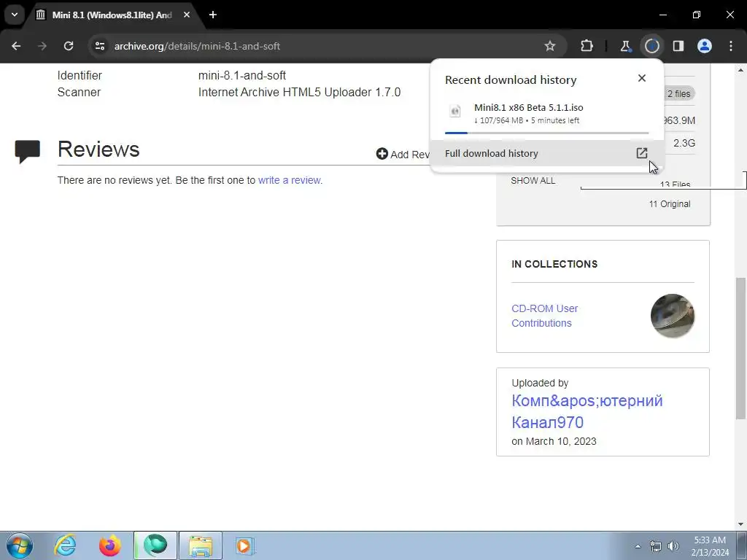Open uploader Комп'ютерний Канал970 profile
Screen dimensions: 747x560
click(x=587, y=411)
